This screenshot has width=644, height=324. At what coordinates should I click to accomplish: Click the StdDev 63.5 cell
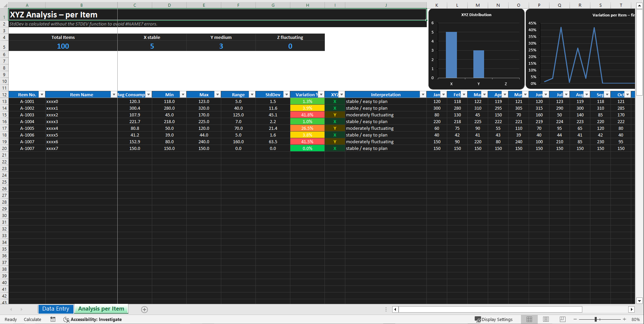click(x=273, y=142)
